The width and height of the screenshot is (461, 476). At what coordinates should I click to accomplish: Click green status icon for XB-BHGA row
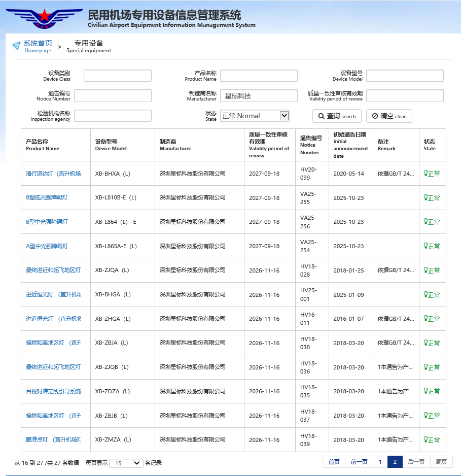[426, 294]
